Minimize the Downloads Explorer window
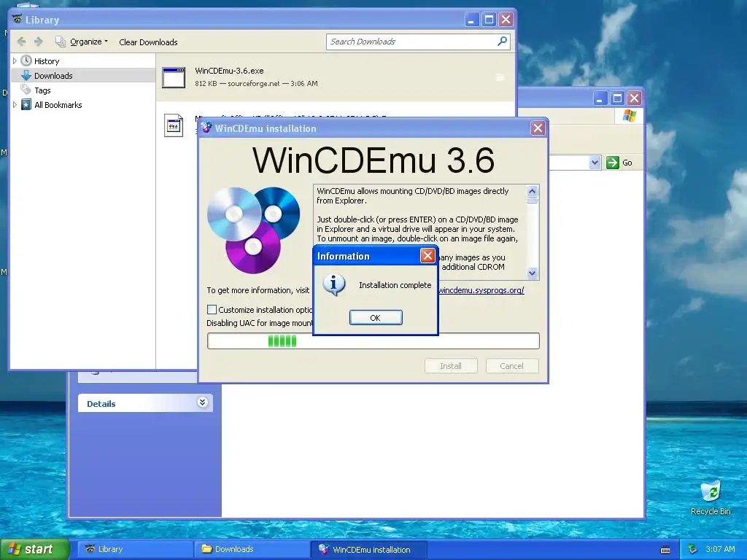The width and height of the screenshot is (747, 560). [x=600, y=98]
